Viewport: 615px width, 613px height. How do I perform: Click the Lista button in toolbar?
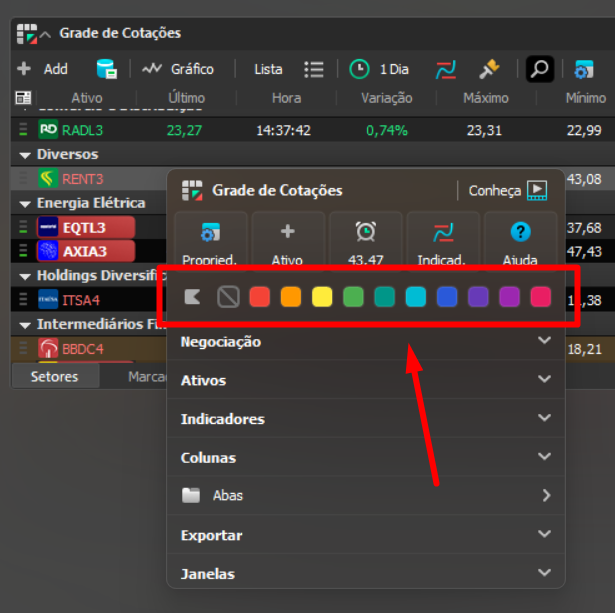point(268,69)
